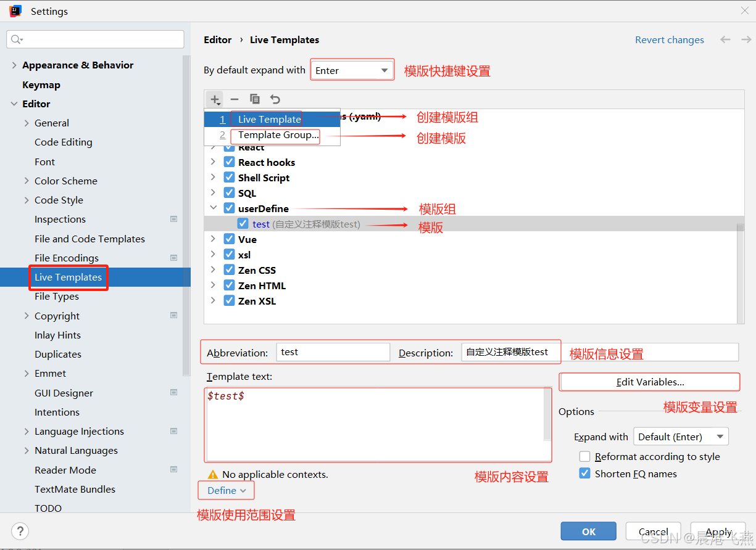Uncheck the SQL template group
Viewport: 756px width, 550px height.
coord(229,193)
